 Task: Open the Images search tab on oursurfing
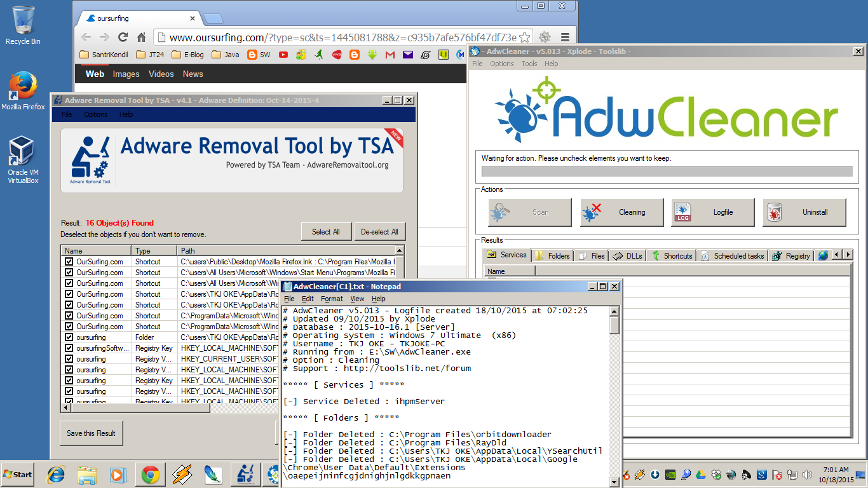[x=126, y=74]
